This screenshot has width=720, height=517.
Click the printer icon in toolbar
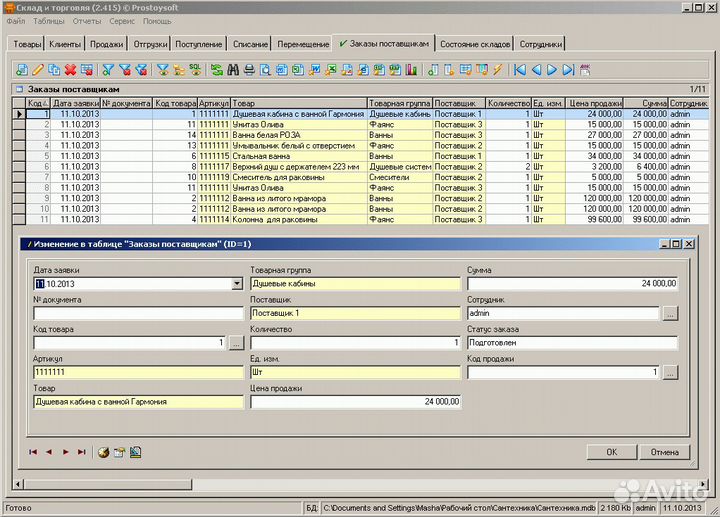point(249,70)
